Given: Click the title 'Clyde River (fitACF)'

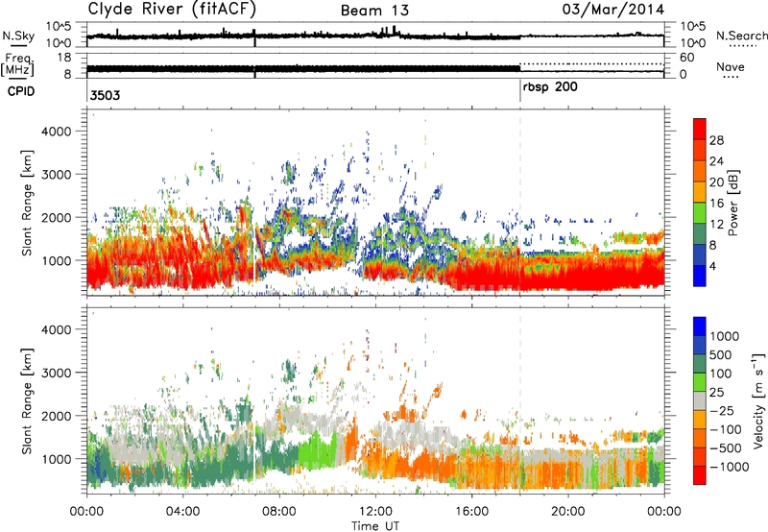Looking at the screenshot, I should point(172,10).
